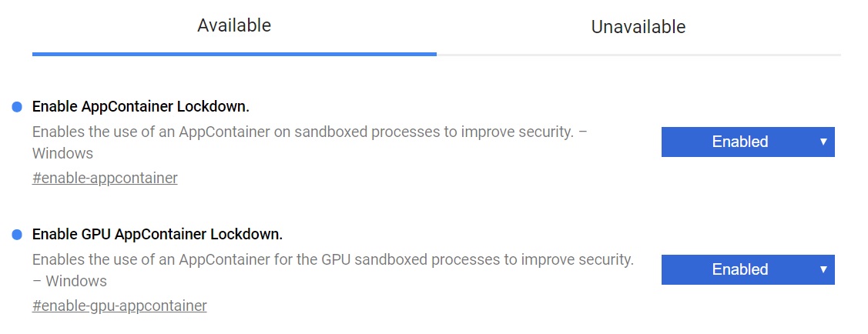The width and height of the screenshot is (868, 334).
Task: Click blue dot beside Enable AppContainer Lockdown
Action: (17, 107)
